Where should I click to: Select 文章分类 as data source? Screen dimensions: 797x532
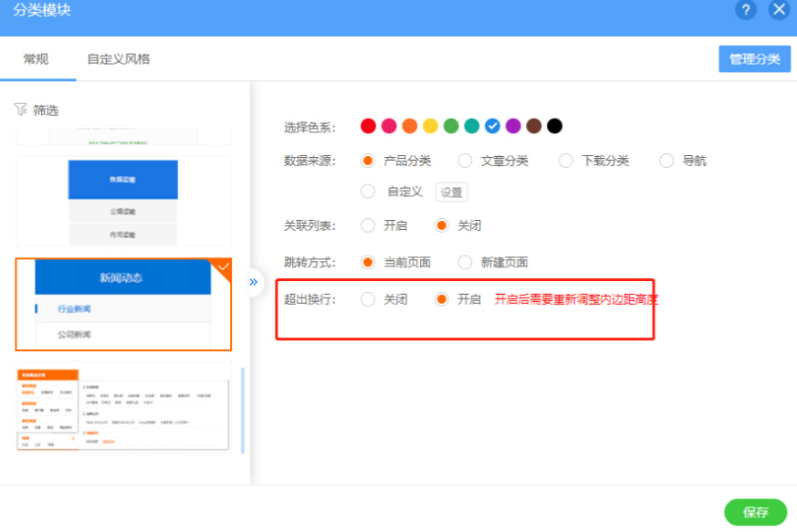(x=466, y=161)
